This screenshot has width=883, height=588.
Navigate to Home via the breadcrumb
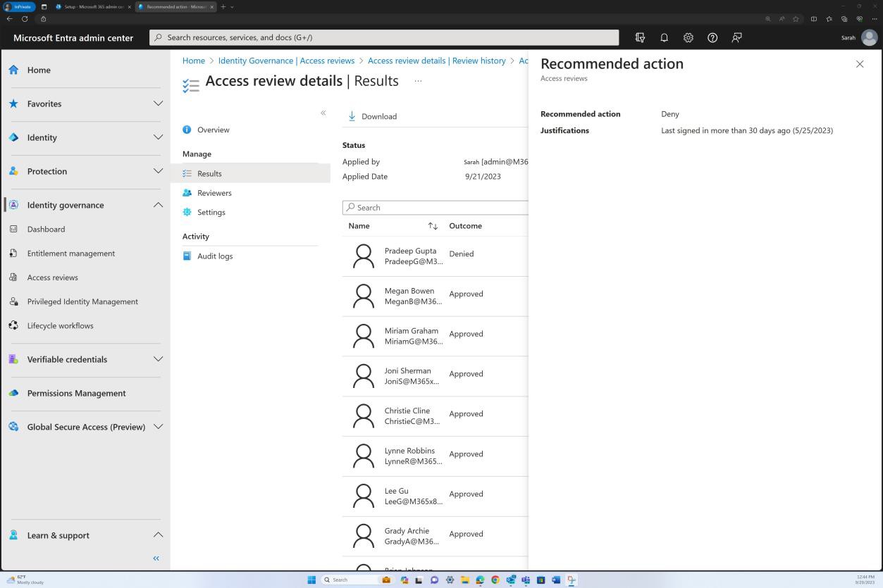click(x=193, y=61)
